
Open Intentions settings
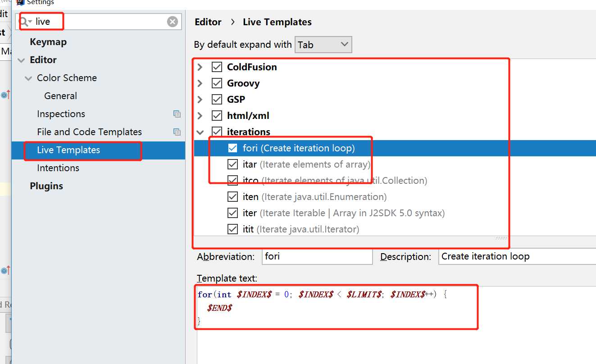click(x=58, y=168)
